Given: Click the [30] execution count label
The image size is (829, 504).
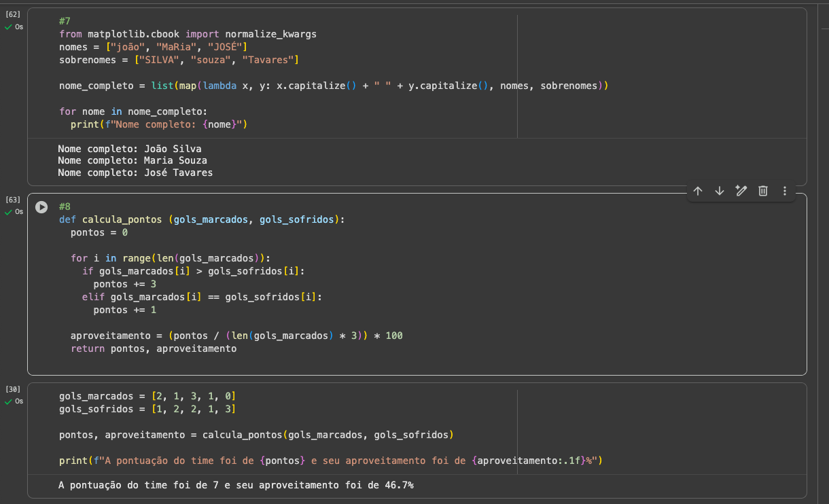Looking at the screenshot, I should [13, 389].
